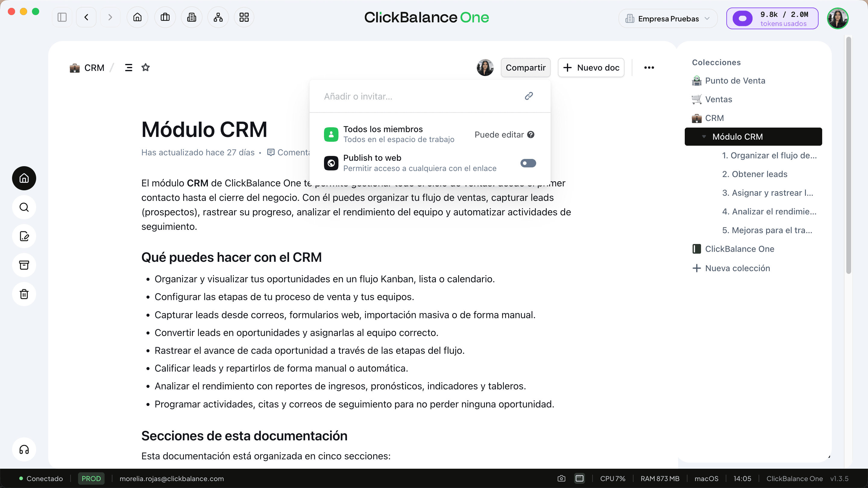This screenshot has height=488, width=868.
Task: Click the collaborator avatar beside Compartir
Action: (485, 68)
